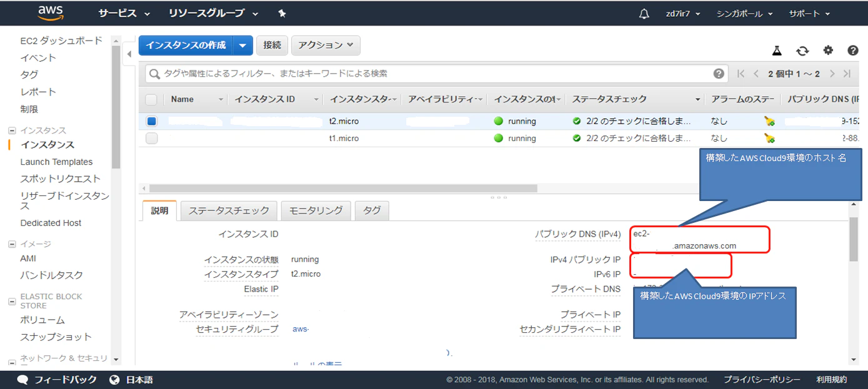The width and height of the screenshot is (868, 389).
Task: Click the pin shortcut icon in header
Action: [282, 13]
